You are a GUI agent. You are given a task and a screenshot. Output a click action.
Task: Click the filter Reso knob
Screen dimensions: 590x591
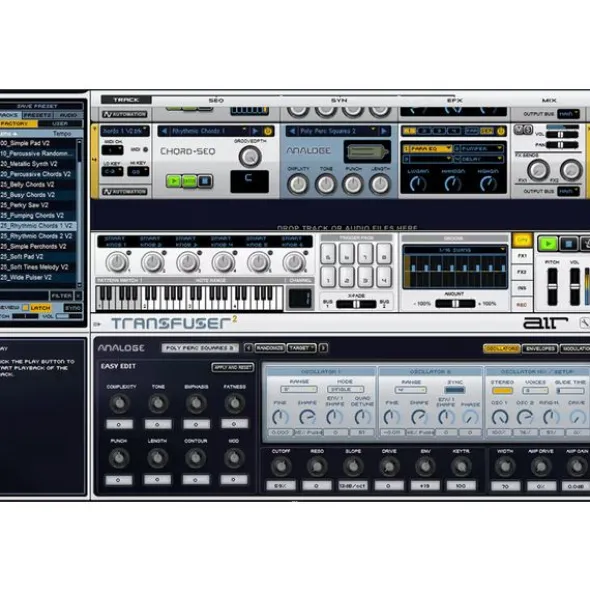[x=317, y=467]
